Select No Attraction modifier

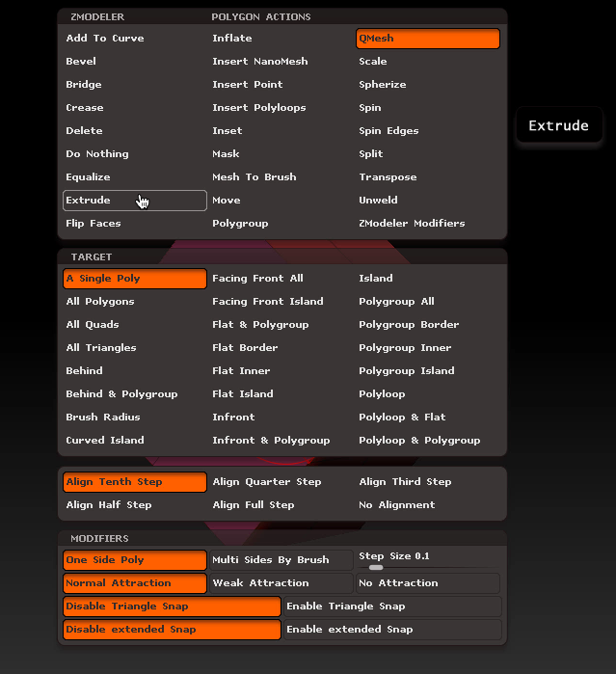[x=428, y=583]
